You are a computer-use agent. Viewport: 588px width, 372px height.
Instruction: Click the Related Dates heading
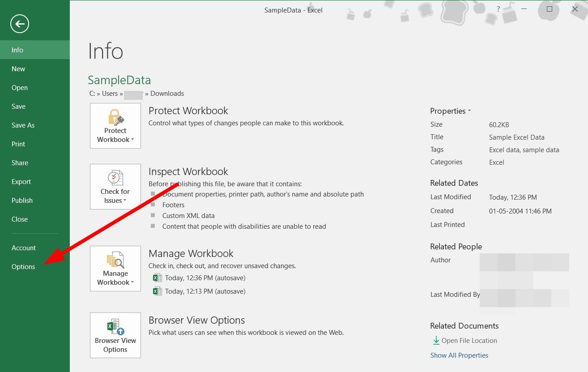454,183
